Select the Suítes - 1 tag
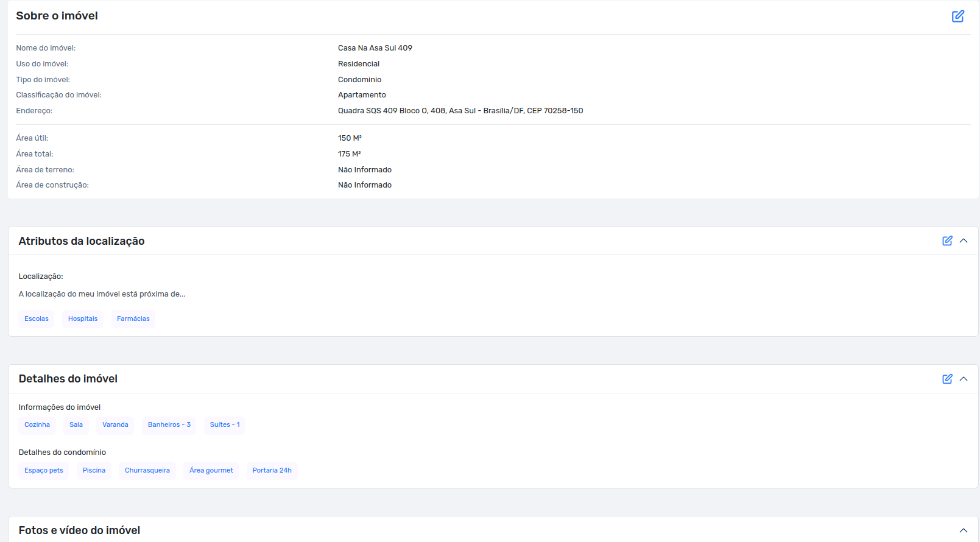Viewport: 980px width, 542px height. 225,425
